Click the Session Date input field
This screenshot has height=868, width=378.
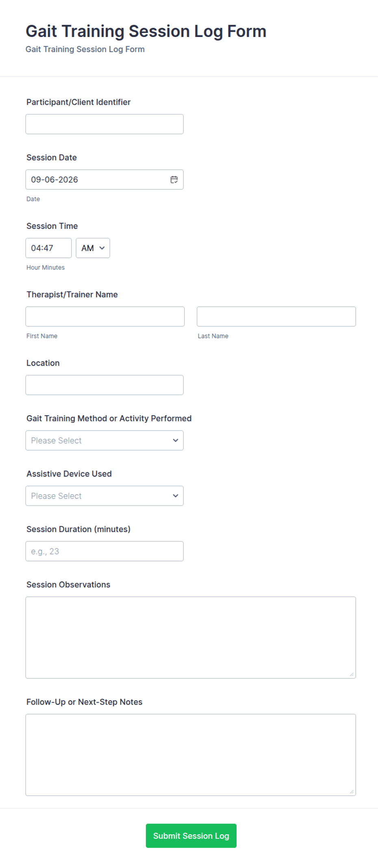tap(104, 180)
